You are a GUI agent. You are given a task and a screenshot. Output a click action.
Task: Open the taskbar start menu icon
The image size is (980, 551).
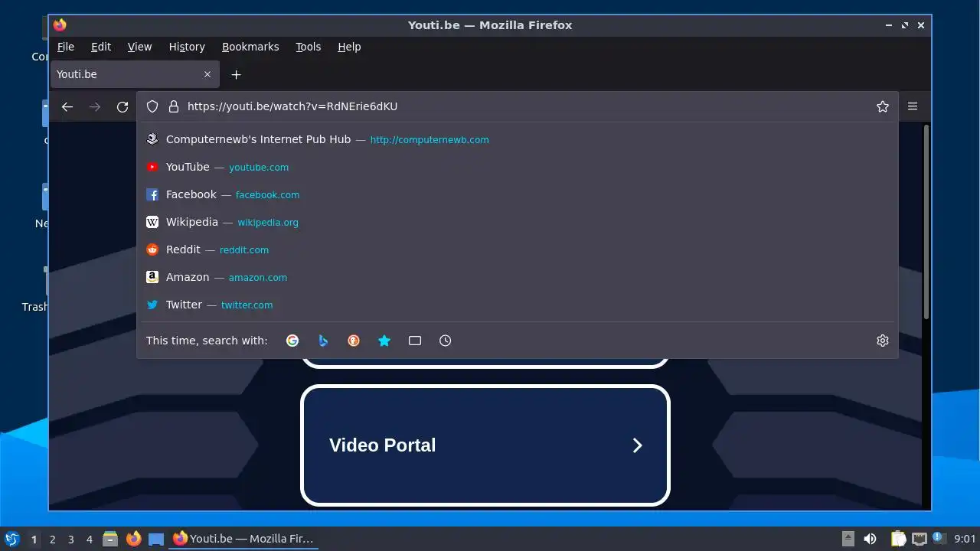11,539
